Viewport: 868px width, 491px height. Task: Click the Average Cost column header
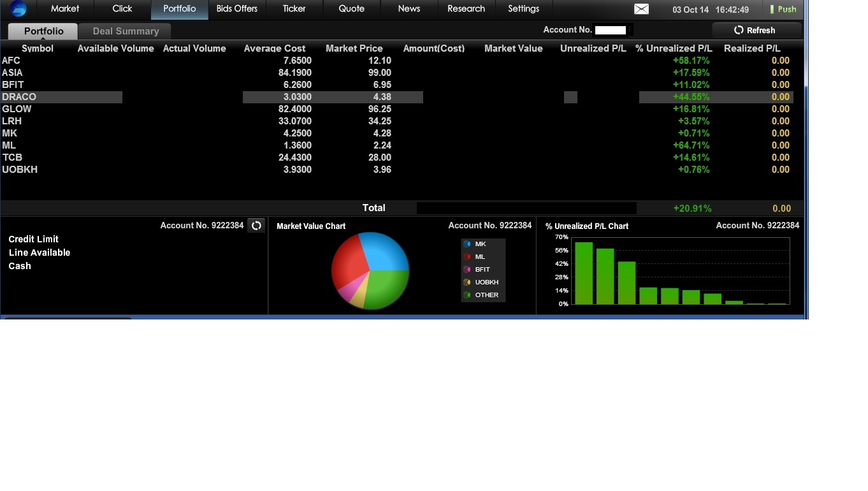275,48
